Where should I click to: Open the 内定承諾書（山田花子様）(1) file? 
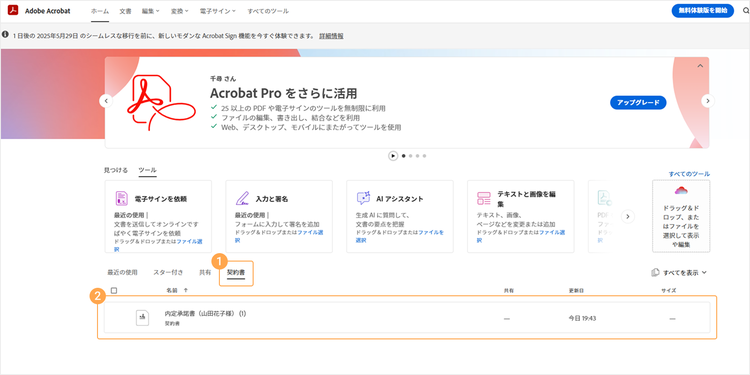coord(205,314)
